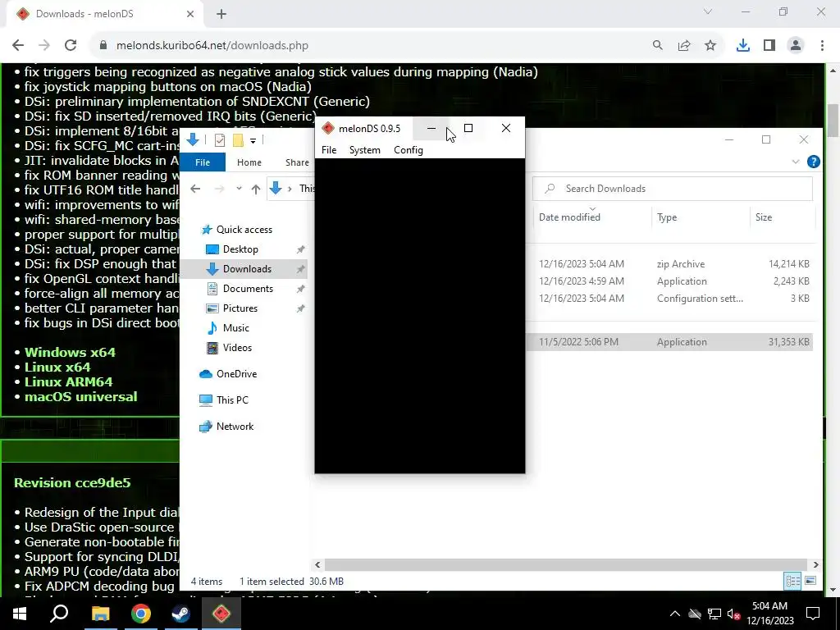Click the File tab in File Explorer
Screen dimensions: 840x630
pos(203,162)
